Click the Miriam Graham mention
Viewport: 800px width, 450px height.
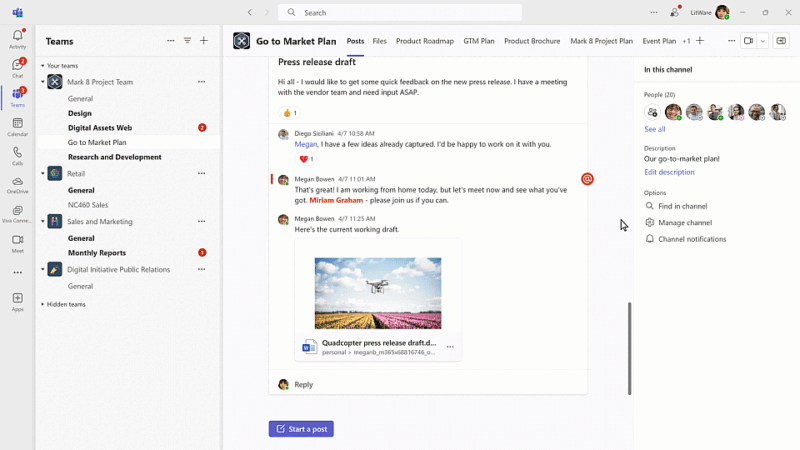coord(336,201)
